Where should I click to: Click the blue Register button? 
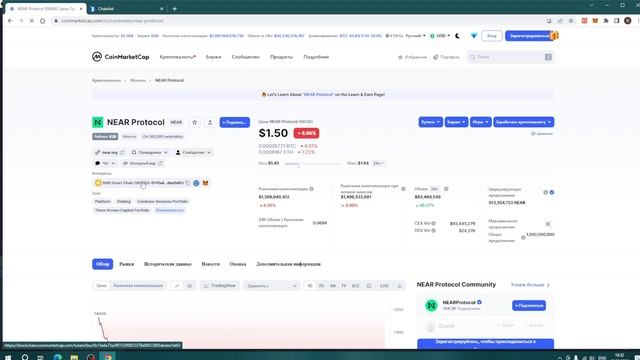coord(528,36)
